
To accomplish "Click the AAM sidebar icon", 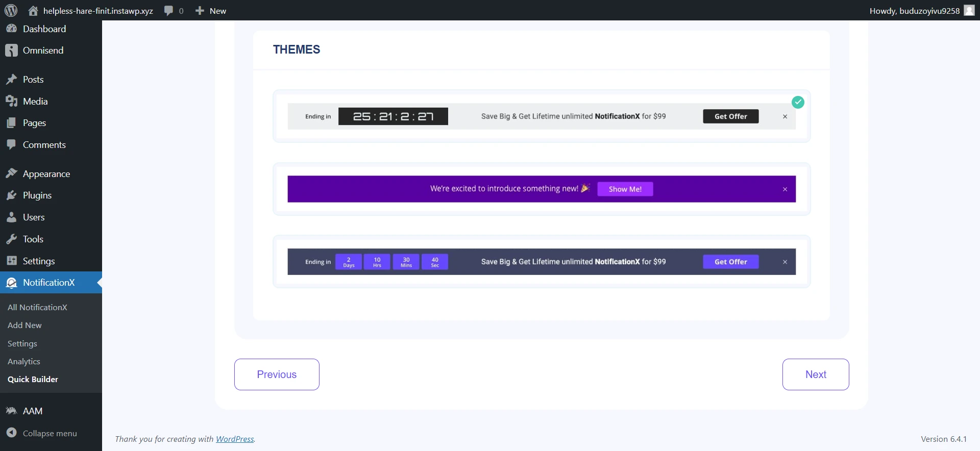I will tap(11, 411).
